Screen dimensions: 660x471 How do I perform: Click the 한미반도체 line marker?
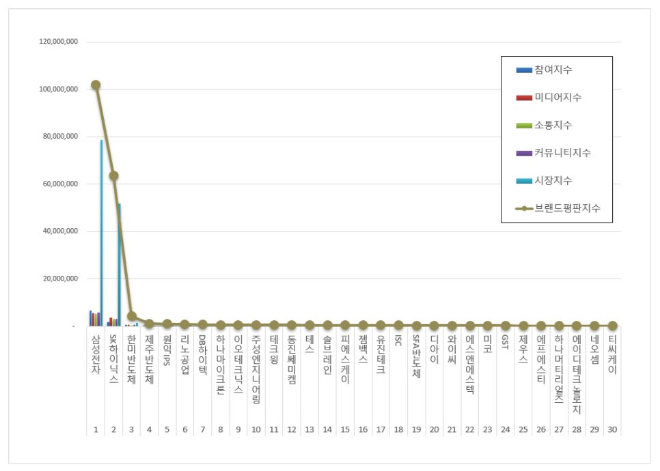click(x=132, y=316)
